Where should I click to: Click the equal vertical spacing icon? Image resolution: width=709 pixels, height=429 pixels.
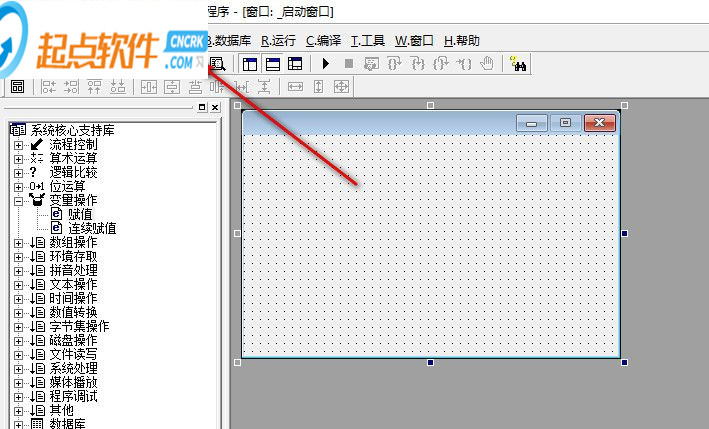264,86
